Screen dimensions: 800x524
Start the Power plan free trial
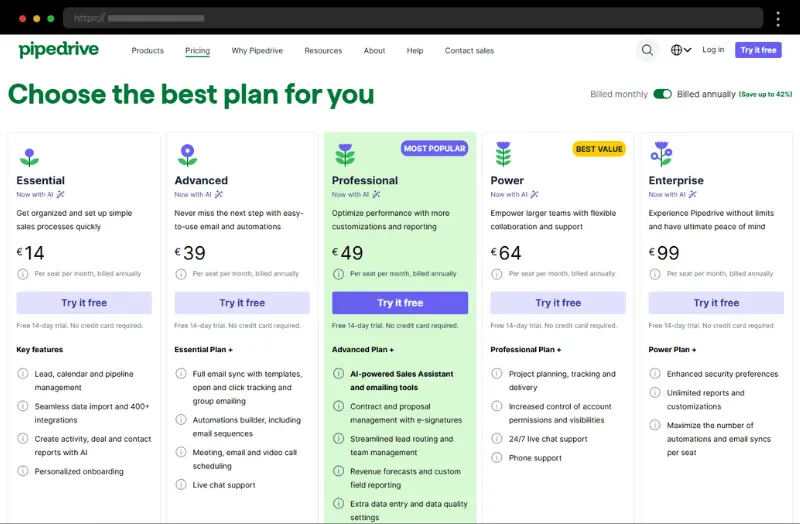click(558, 303)
